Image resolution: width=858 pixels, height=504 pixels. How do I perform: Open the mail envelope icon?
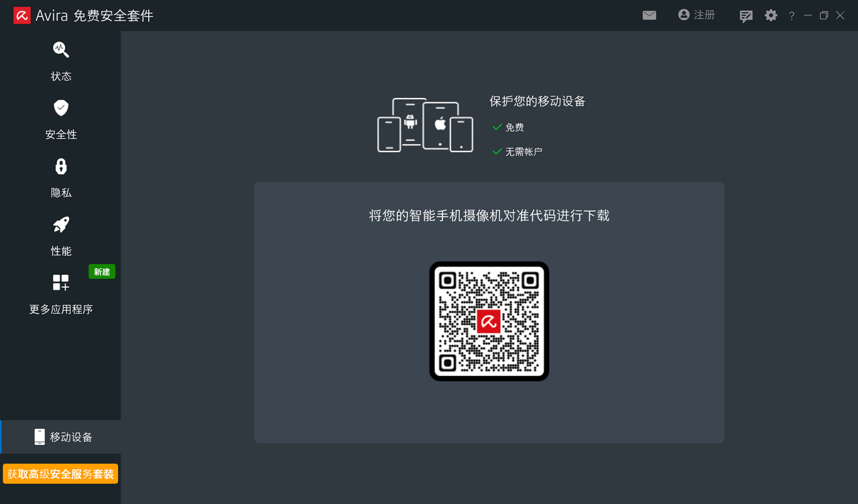649,15
